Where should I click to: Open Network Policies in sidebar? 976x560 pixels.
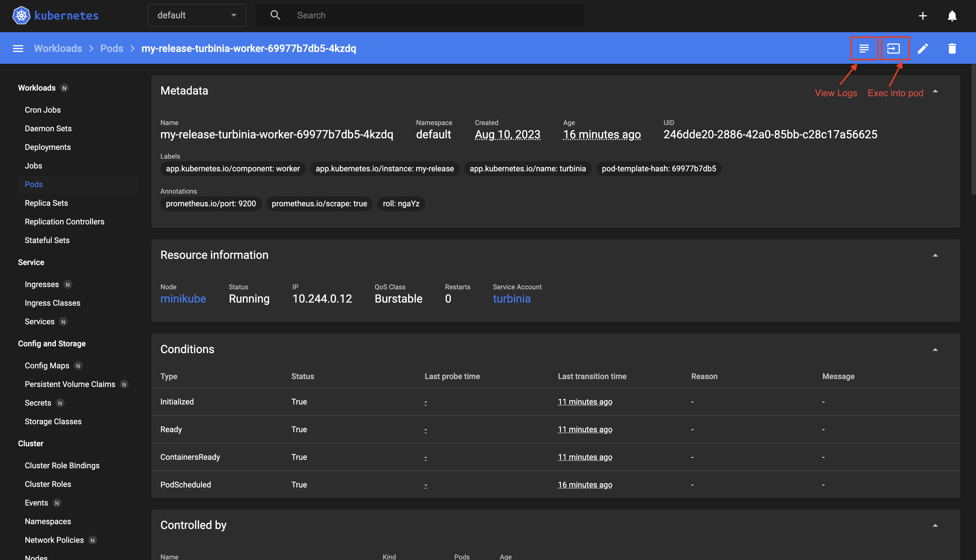pos(54,541)
